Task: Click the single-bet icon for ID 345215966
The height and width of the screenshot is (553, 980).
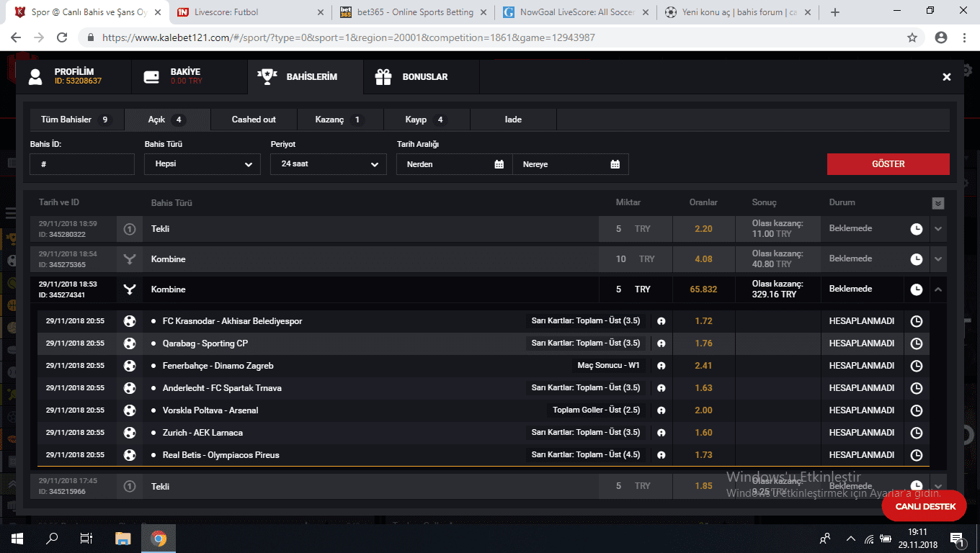Action: pyautogui.click(x=130, y=486)
